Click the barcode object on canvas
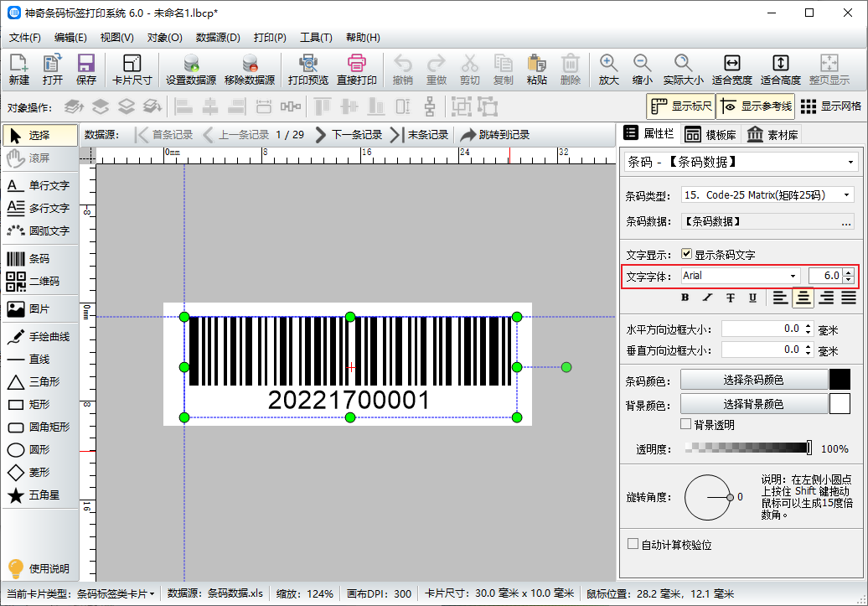868x606 pixels. tap(350, 367)
